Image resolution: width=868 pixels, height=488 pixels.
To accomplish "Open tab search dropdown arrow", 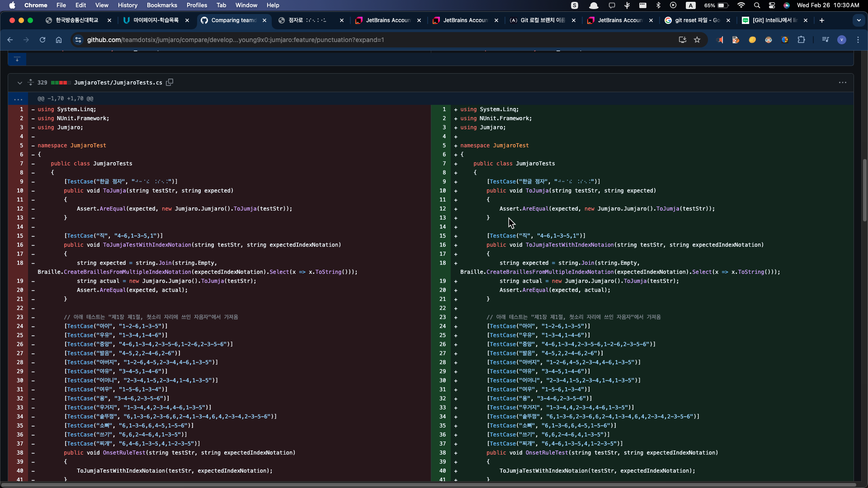I will [x=859, y=20].
